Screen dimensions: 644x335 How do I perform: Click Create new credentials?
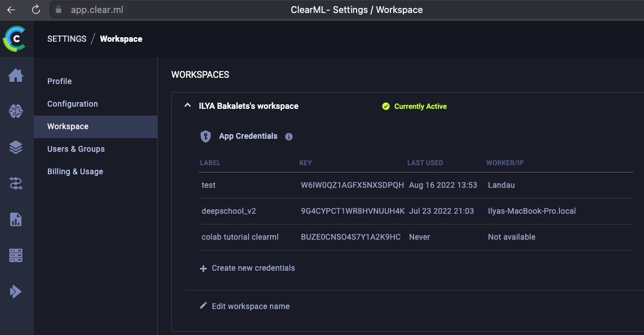pos(254,268)
